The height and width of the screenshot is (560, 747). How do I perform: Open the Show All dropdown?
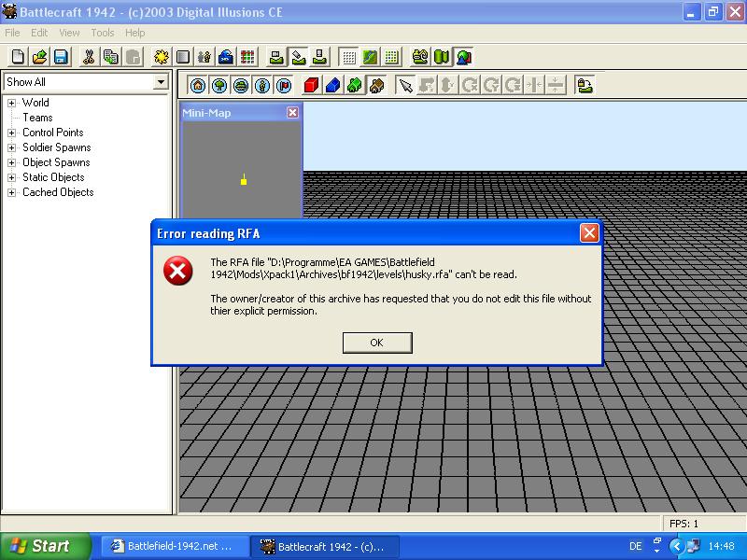click(x=161, y=82)
